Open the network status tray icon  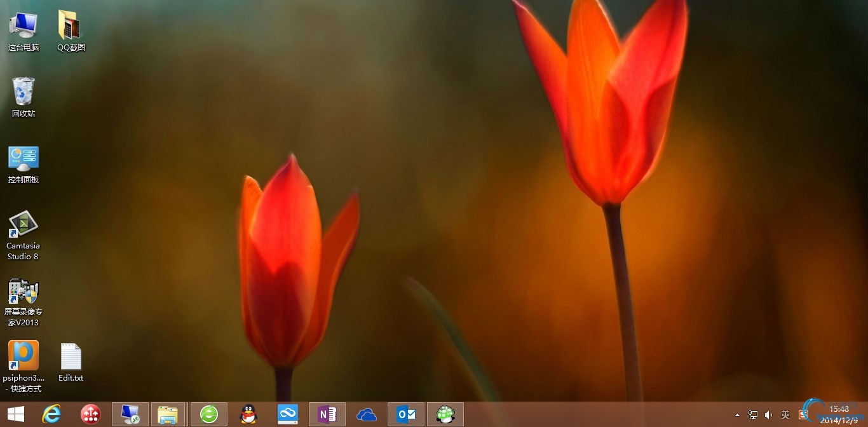click(753, 415)
